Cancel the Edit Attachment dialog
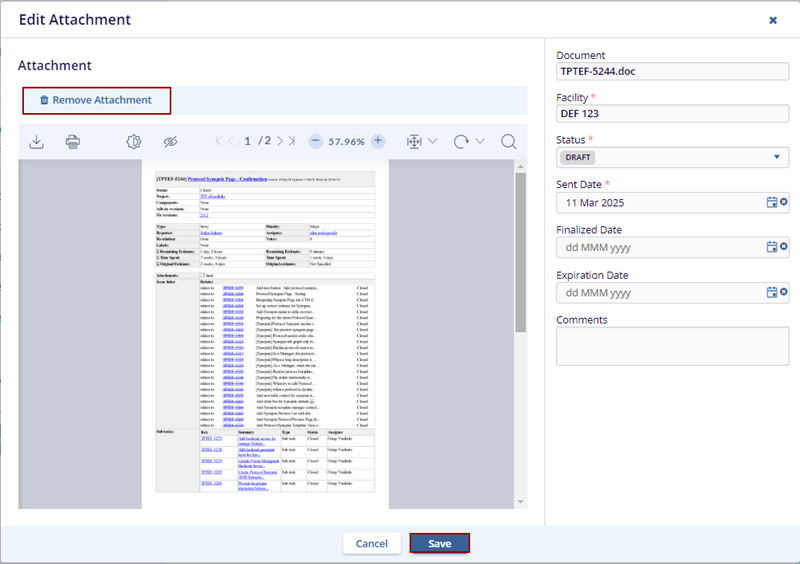 pyautogui.click(x=371, y=543)
